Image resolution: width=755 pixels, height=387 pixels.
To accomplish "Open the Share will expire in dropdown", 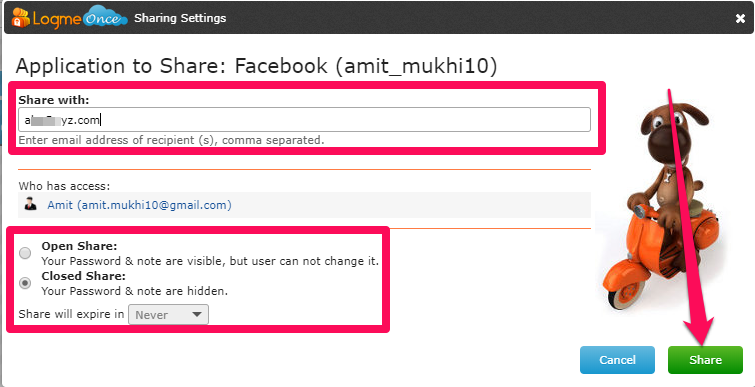I will 168,315.
